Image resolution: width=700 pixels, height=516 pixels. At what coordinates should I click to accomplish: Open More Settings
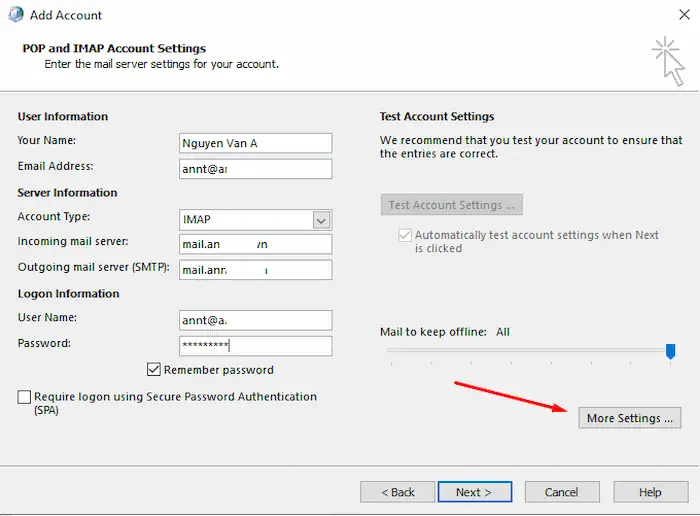[630, 418]
